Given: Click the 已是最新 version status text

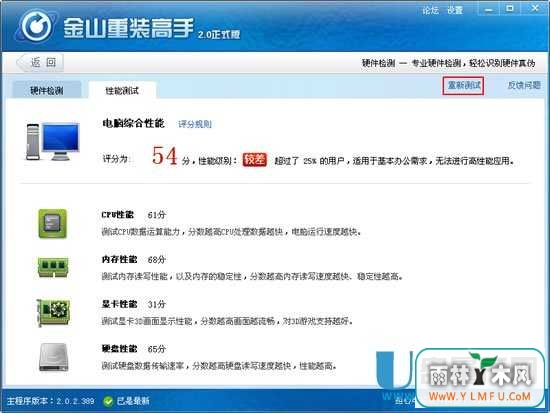Looking at the screenshot, I should click(133, 401).
